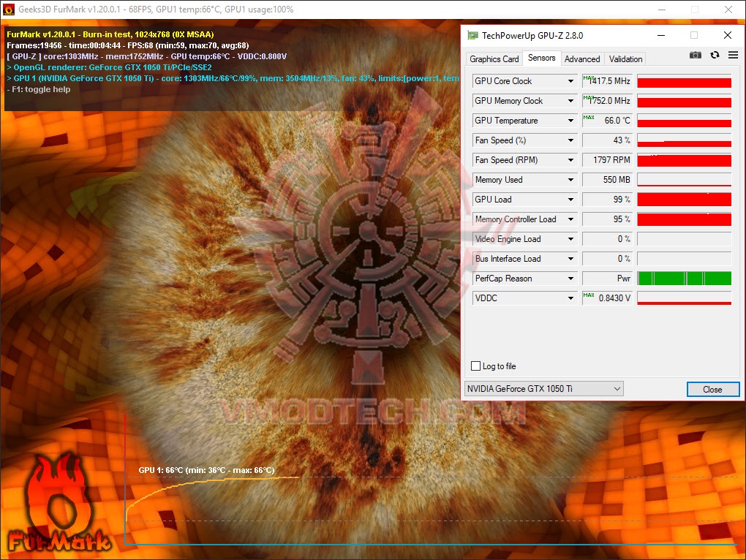This screenshot has width=746, height=560.
Task: Click the FurMark title bar app icon
Action: [x=9, y=9]
